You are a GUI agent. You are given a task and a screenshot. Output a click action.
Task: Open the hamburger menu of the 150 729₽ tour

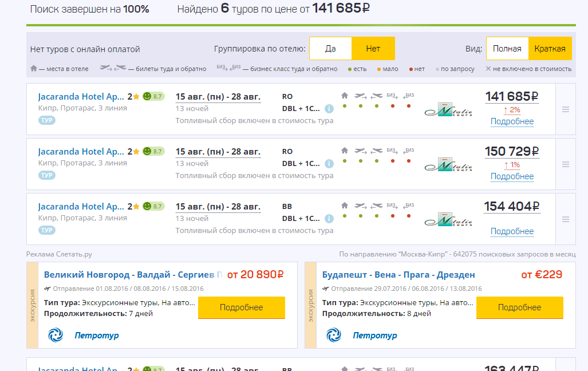(566, 164)
